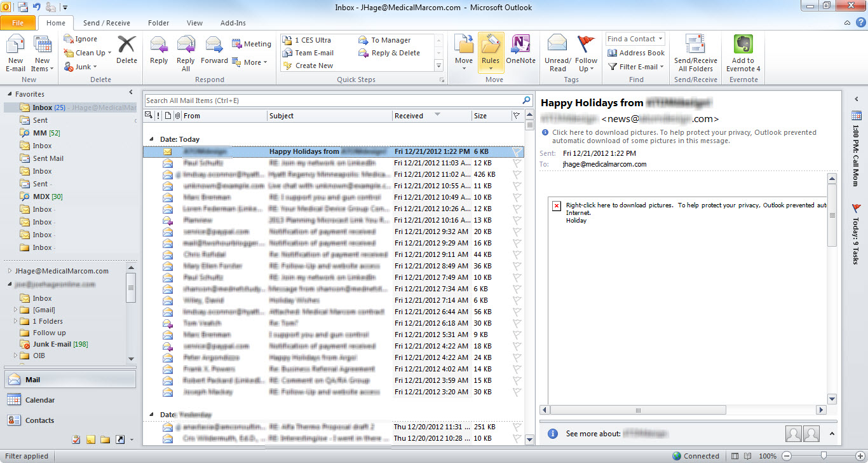868x463 pixels.
Task: Zoom out with the minus button
Action: [x=787, y=456]
